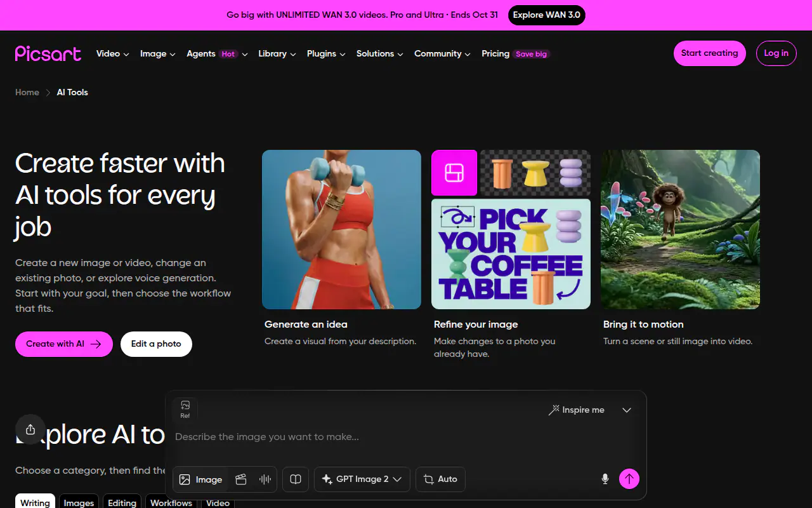Screen dimensions: 812x508
Task: Select the Editing category tab
Action: 122,502
